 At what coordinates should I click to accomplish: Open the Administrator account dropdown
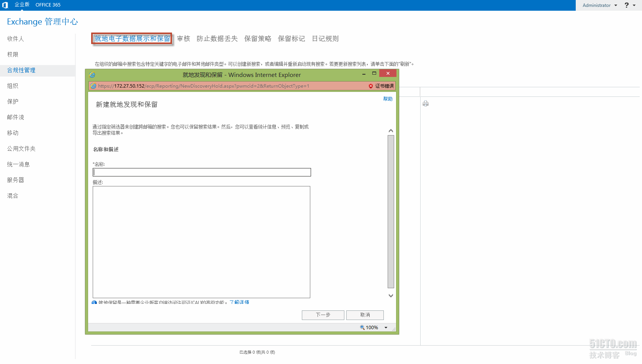click(x=600, y=5)
